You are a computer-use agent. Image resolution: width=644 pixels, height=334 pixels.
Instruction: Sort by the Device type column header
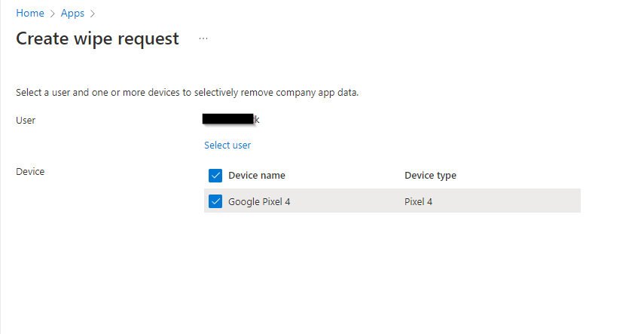(x=430, y=176)
